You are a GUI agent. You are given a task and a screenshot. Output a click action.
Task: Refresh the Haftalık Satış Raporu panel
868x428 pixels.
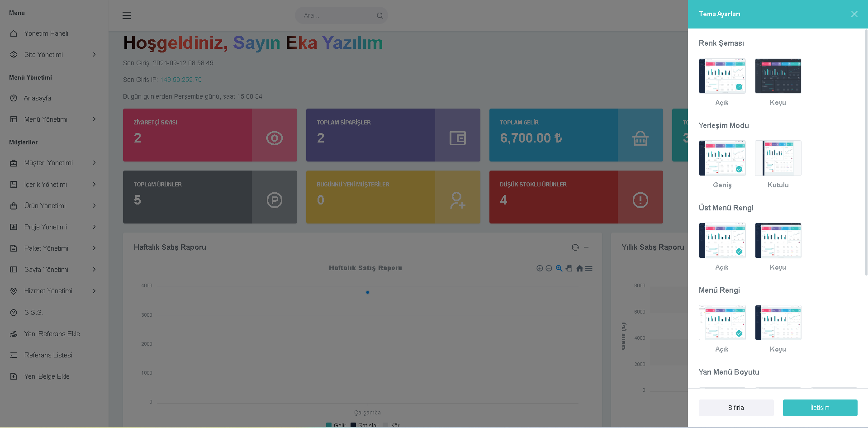pyautogui.click(x=575, y=247)
